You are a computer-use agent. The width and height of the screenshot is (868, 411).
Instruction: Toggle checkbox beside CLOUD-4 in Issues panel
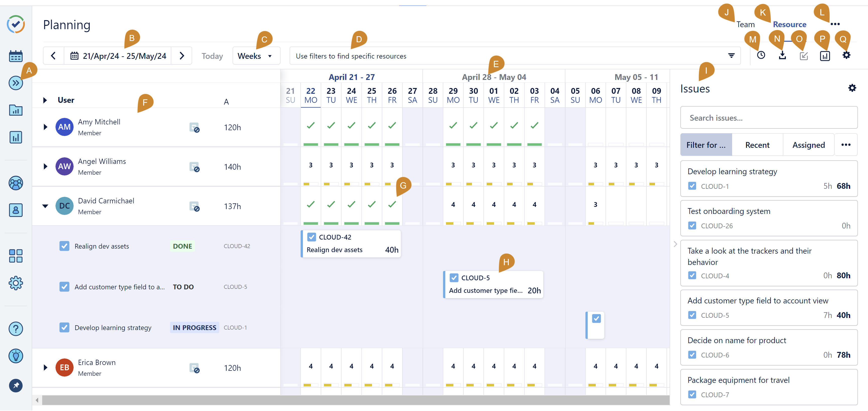click(692, 276)
